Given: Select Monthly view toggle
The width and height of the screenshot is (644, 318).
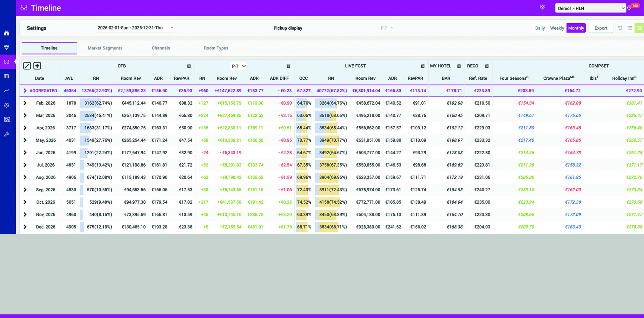Looking at the screenshot, I should [x=576, y=28].
